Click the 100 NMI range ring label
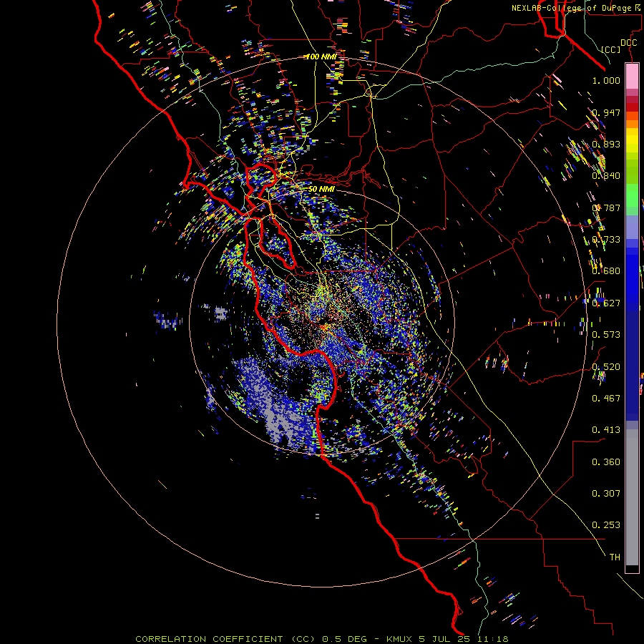Screen dimensions: 644x644 [321, 57]
